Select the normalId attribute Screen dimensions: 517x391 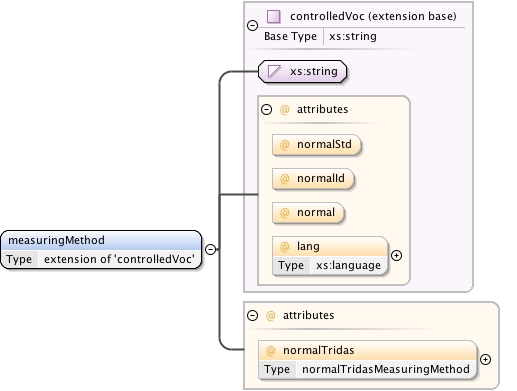pos(313,179)
